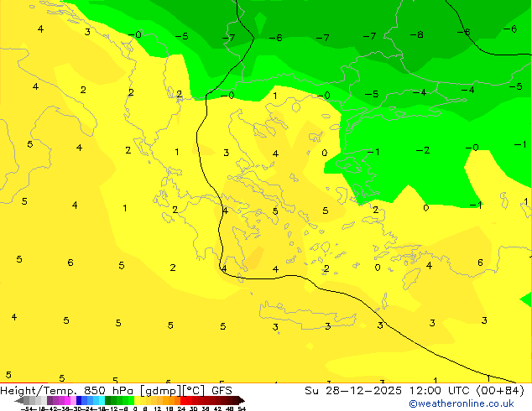Click the bright red legend swatch
The width and height of the screenshot is (532, 411).
(184, 400)
